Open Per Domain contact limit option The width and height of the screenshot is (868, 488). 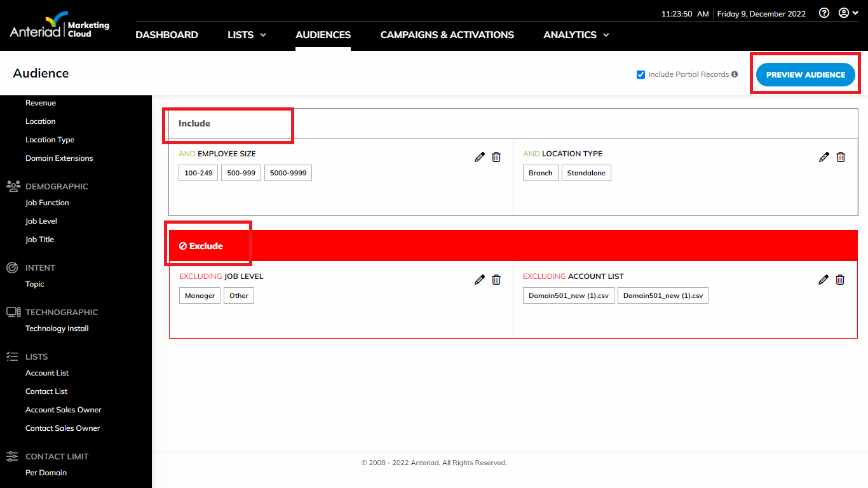[x=46, y=473]
